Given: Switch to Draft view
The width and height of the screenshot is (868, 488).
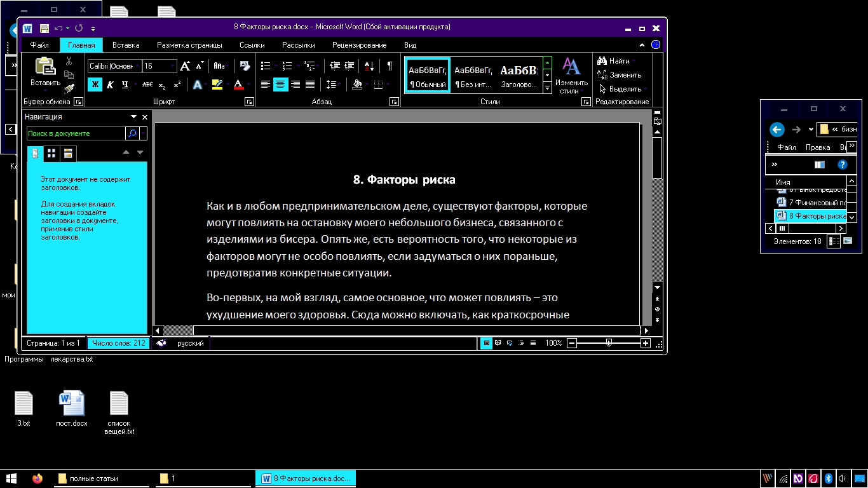Looking at the screenshot, I should click(532, 343).
